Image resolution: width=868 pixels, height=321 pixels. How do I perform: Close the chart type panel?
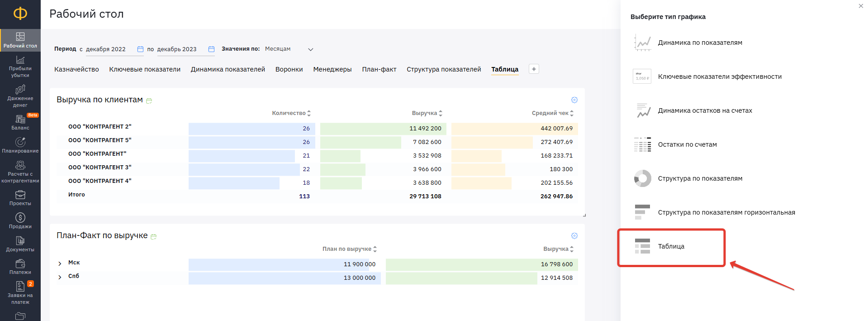tap(861, 6)
